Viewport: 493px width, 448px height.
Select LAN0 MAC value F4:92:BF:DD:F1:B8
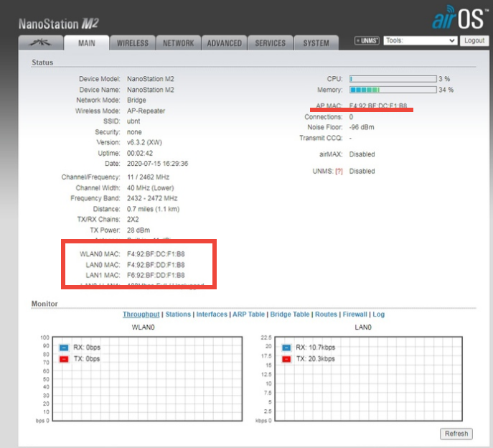pyautogui.click(x=156, y=265)
